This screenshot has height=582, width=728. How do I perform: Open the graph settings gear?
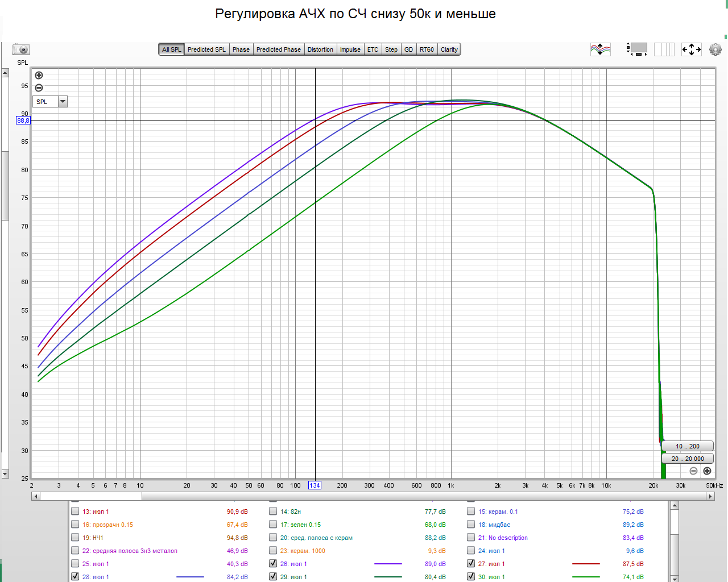715,49
